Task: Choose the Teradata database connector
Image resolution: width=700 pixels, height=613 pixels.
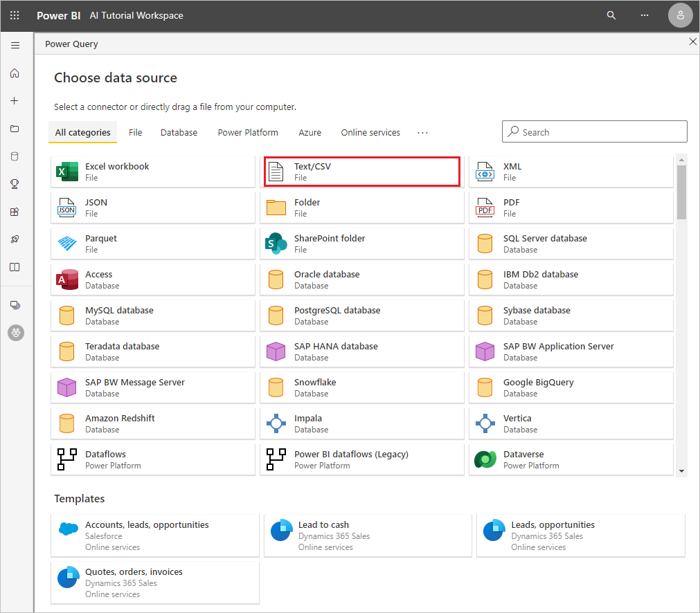Action: (x=153, y=351)
